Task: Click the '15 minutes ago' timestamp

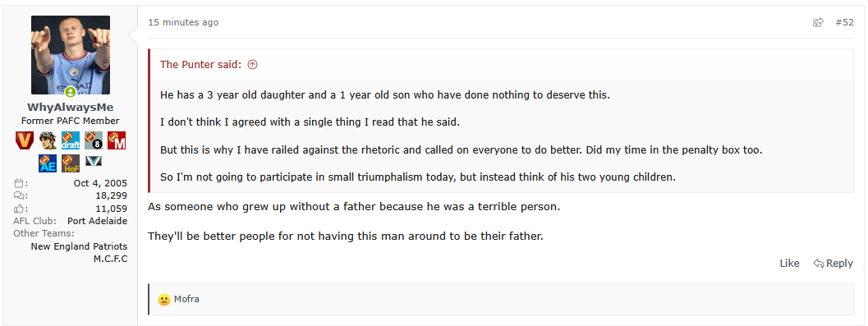Action: 183,22
